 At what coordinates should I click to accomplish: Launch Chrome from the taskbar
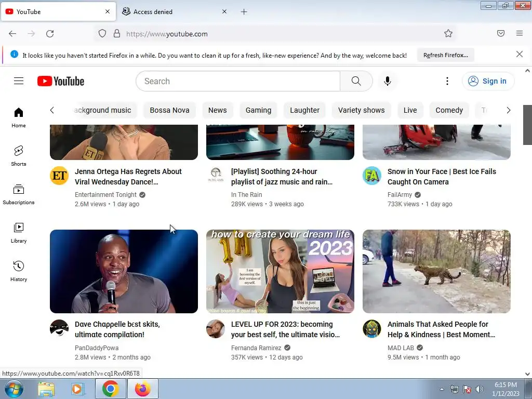[110, 389]
